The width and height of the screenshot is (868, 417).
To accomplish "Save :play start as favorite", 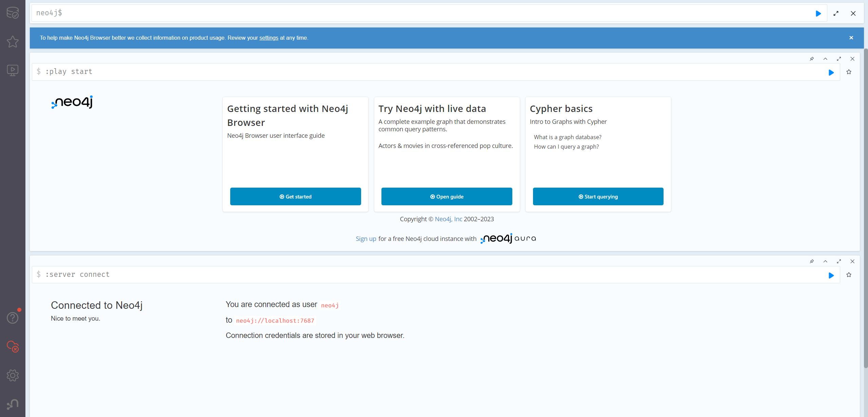I will (x=849, y=72).
